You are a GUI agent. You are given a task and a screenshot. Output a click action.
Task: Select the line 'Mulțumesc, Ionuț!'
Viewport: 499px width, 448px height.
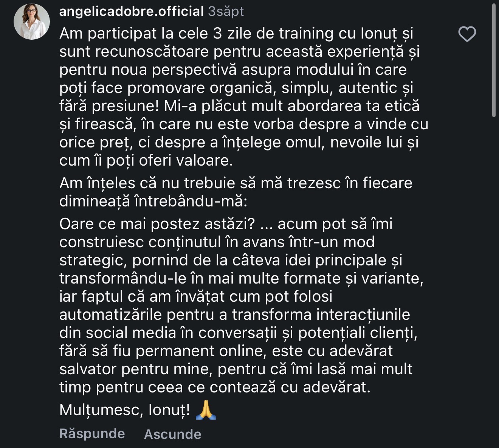125,410
